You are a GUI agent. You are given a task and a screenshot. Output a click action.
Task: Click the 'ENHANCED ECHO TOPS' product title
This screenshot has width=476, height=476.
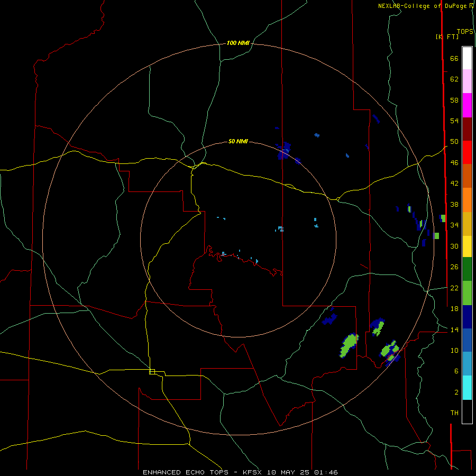pos(186,472)
